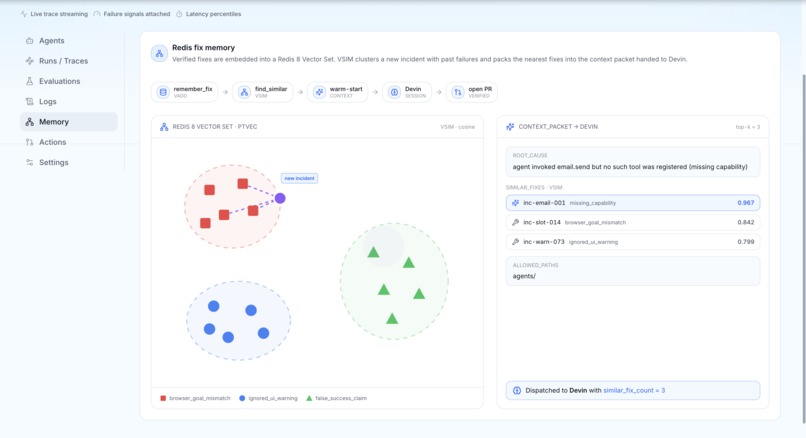Click the purple new incident point
Screen dimensions: 806x438
[280, 198]
